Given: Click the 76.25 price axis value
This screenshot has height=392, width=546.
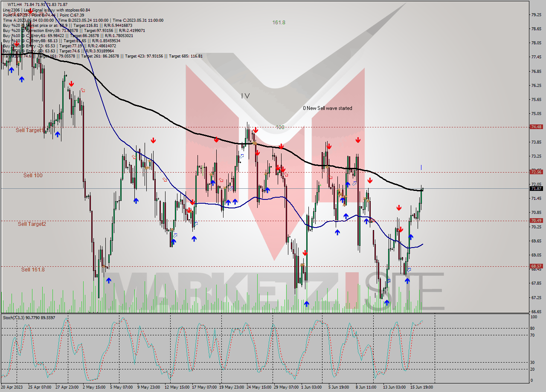Looking at the screenshot, I should (536, 85).
